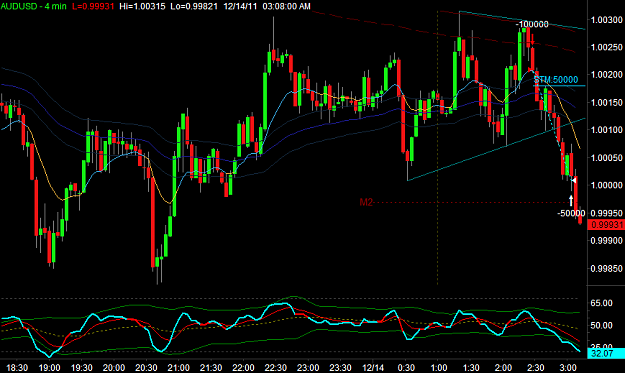
Task: Click the 65.00 oscillator scale label
Action: point(601,303)
